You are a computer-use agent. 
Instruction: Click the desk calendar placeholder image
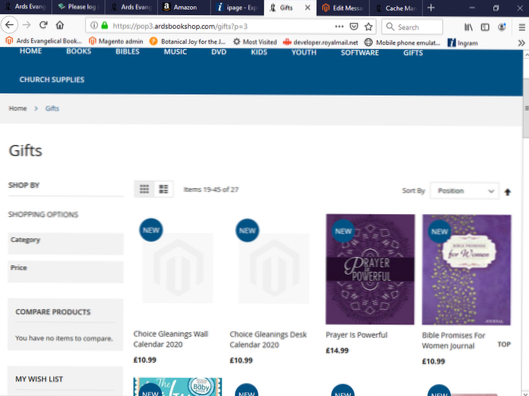(274, 268)
